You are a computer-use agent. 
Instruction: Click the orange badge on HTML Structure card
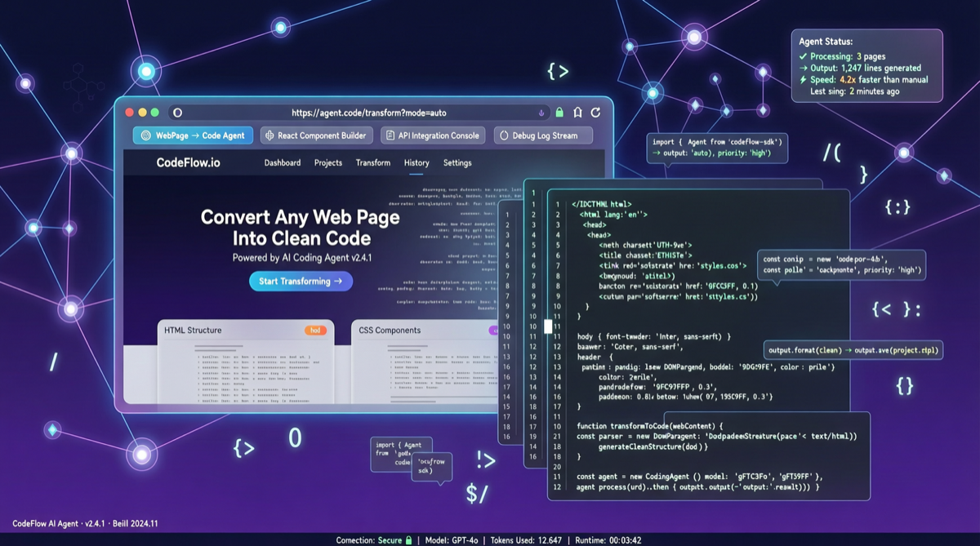coord(315,331)
